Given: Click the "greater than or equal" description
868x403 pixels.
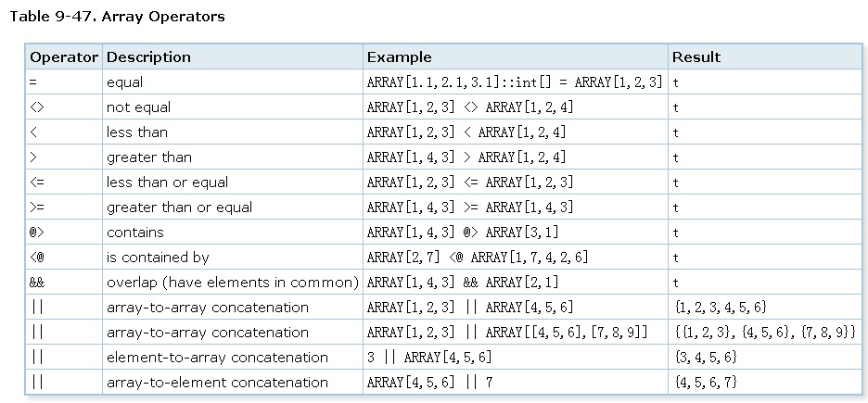Looking at the screenshot, I should pyautogui.click(x=179, y=208).
